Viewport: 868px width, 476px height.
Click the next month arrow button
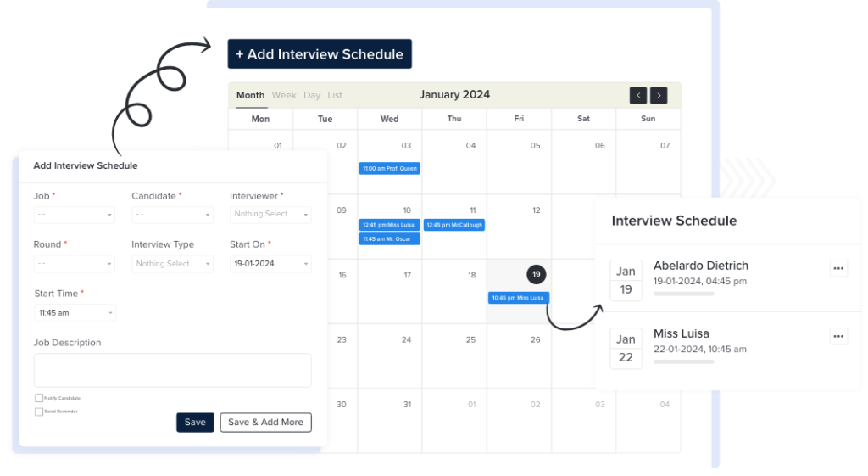[x=659, y=96]
